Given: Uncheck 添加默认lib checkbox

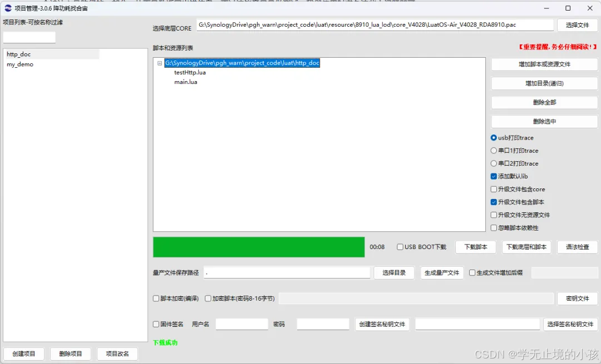Looking at the screenshot, I should click(x=494, y=177).
